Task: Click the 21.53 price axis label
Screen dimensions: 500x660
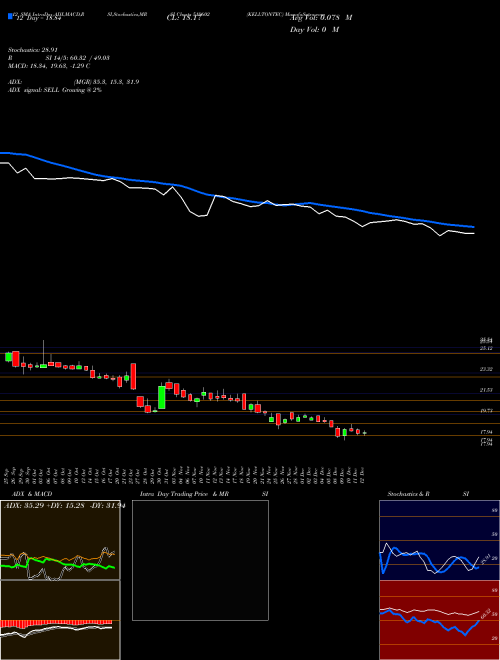Action: 486,390
